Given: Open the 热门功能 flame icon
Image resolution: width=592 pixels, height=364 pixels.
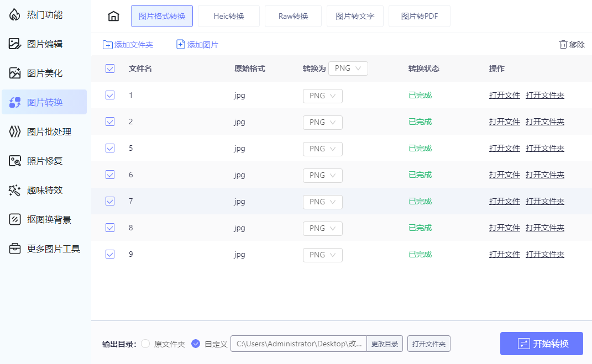Looking at the screenshot, I should [x=15, y=15].
